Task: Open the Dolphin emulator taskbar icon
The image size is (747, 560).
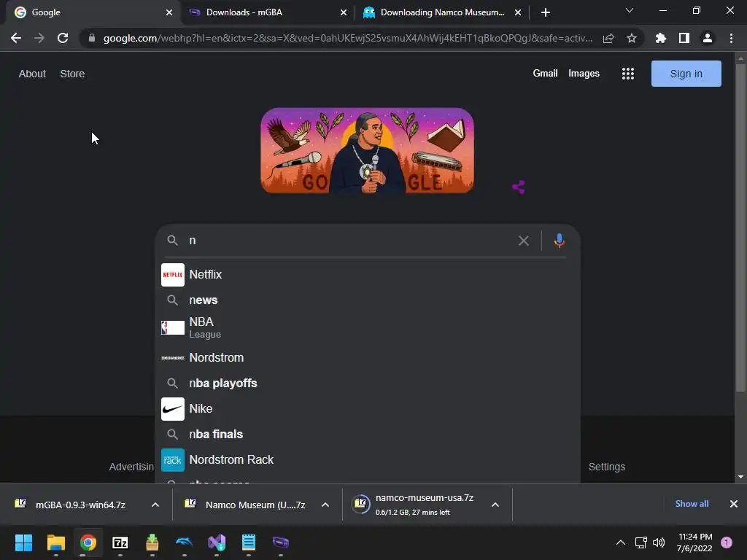Action: click(x=184, y=542)
